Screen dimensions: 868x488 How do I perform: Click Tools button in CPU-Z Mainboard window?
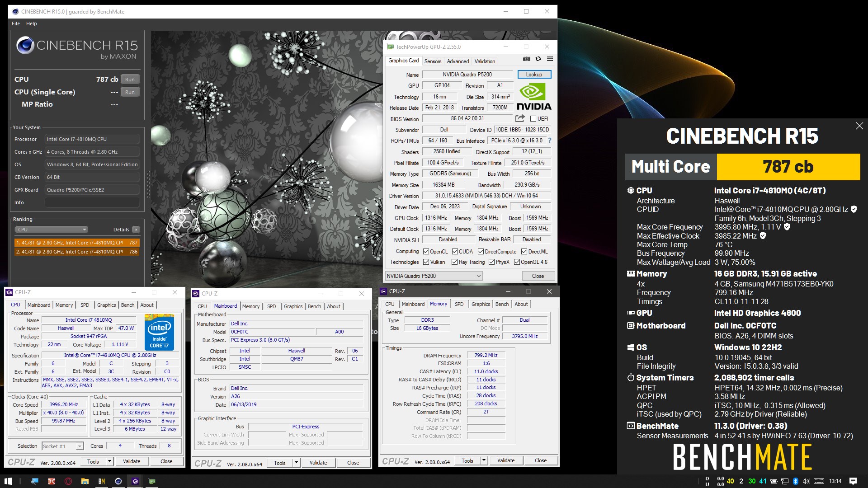pyautogui.click(x=280, y=463)
